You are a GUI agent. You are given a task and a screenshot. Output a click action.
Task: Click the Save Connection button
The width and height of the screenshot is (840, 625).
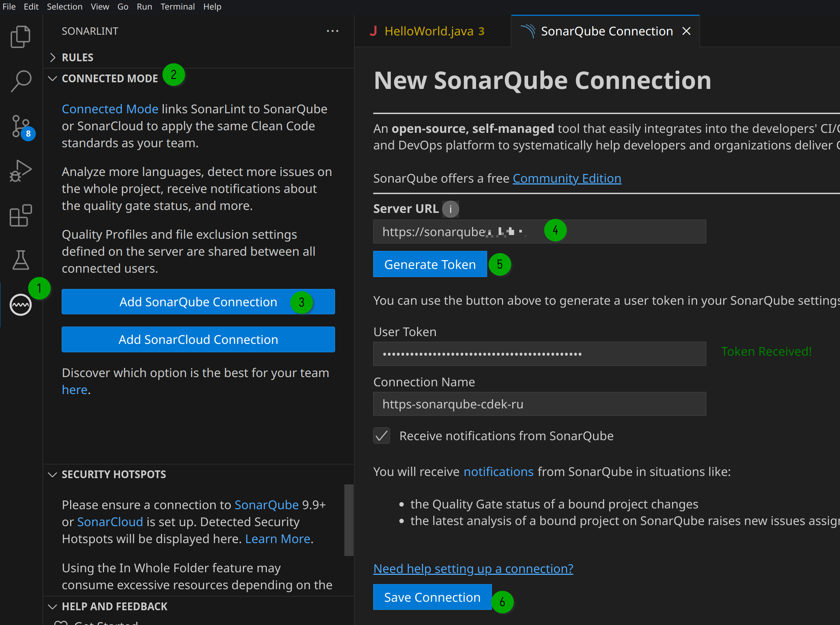point(432,597)
